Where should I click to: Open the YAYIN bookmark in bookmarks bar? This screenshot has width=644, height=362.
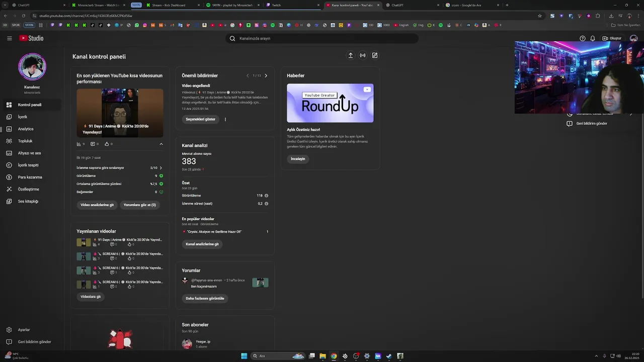point(29,25)
